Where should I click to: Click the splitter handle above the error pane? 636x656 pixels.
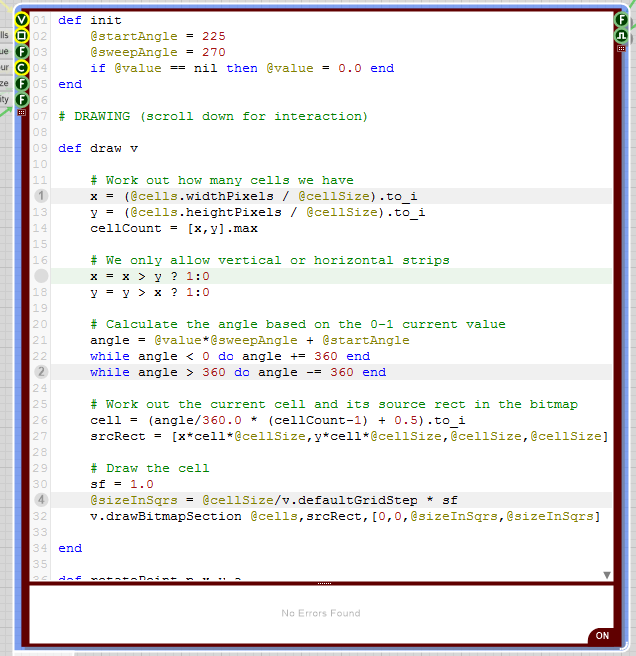[x=322, y=582]
